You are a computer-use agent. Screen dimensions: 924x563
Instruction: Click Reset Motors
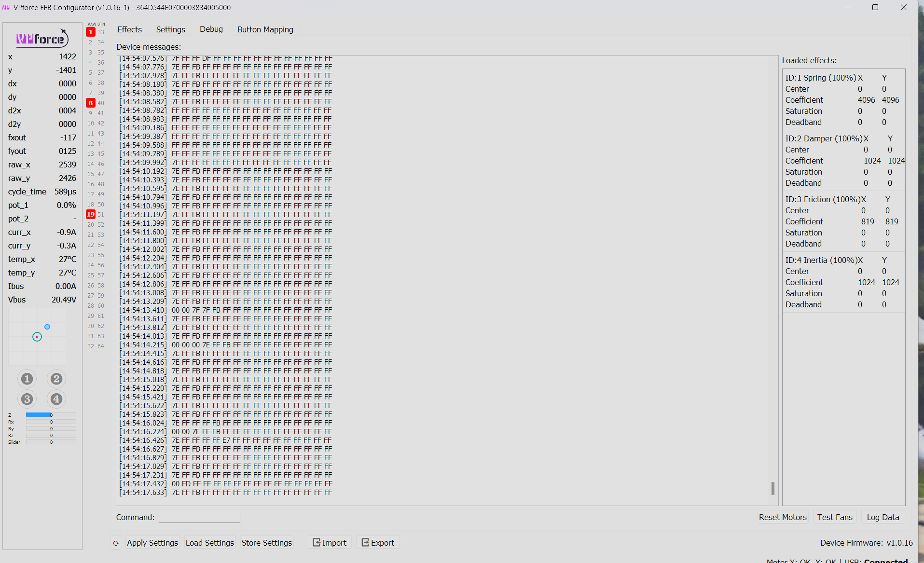pyautogui.click(x=783, y=517)
